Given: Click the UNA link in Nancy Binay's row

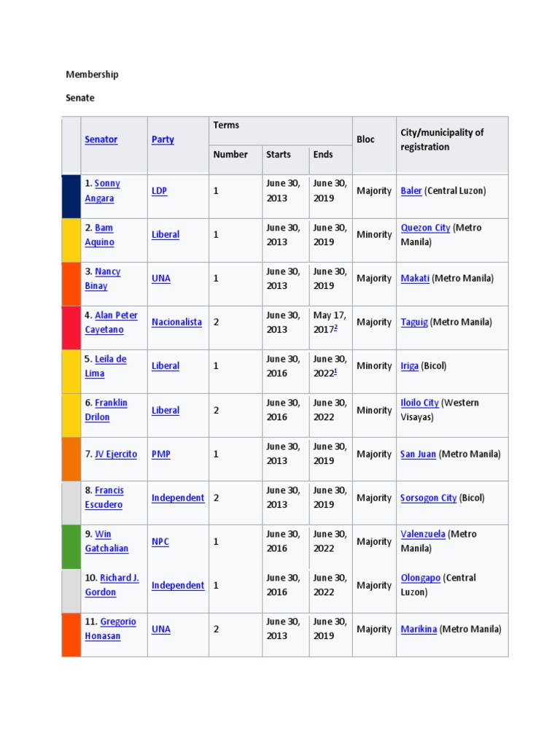Looking at the screenshot, I should pos(161,278).
